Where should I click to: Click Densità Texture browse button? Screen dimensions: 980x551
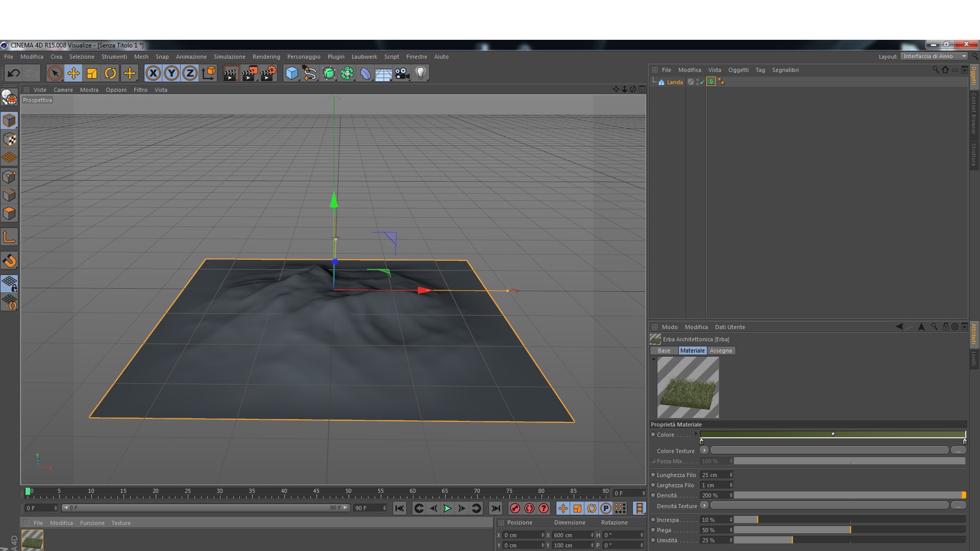(958, 506)
